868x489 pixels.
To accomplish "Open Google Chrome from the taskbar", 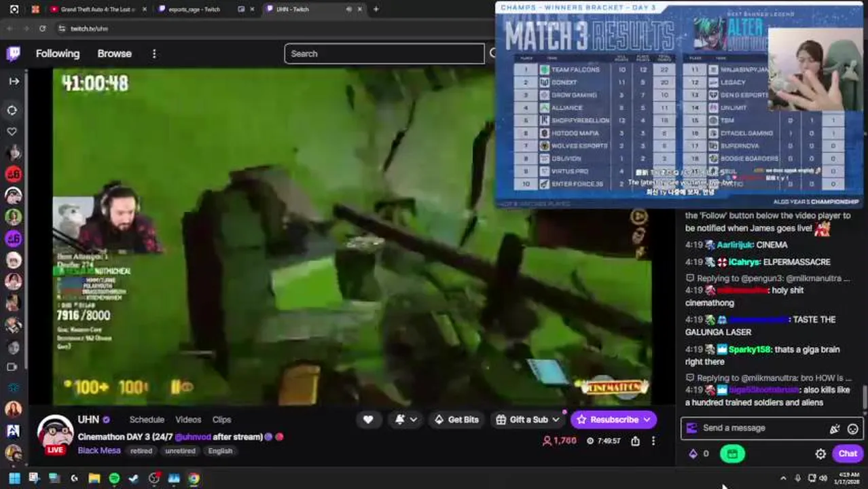I will [194, 478].
